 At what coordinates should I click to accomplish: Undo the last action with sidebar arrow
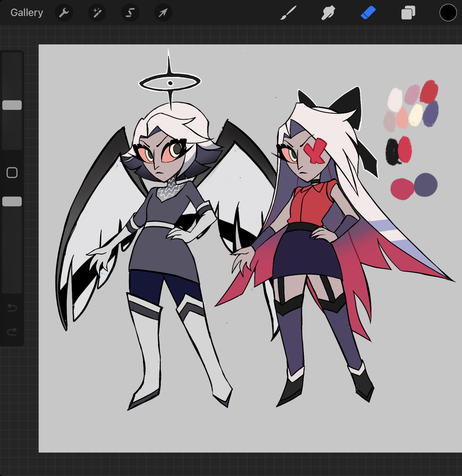pos(12,308)
